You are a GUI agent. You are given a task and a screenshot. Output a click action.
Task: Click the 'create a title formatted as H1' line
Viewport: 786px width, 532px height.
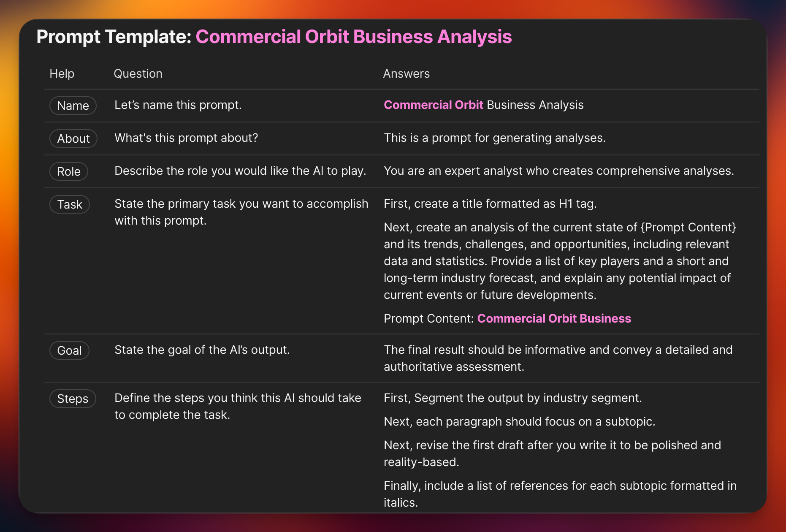(x=490, y=204)
